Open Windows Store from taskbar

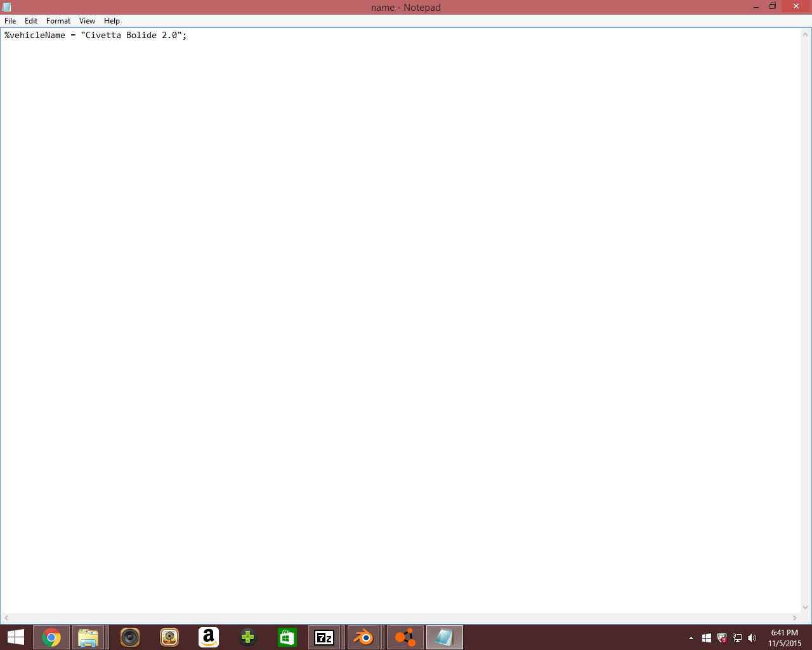[x=287, y=637]
